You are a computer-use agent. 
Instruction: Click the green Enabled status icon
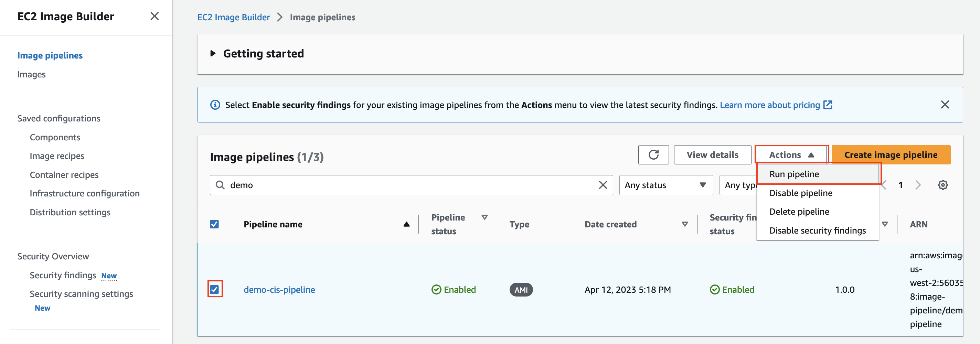[x=436, y=290]
